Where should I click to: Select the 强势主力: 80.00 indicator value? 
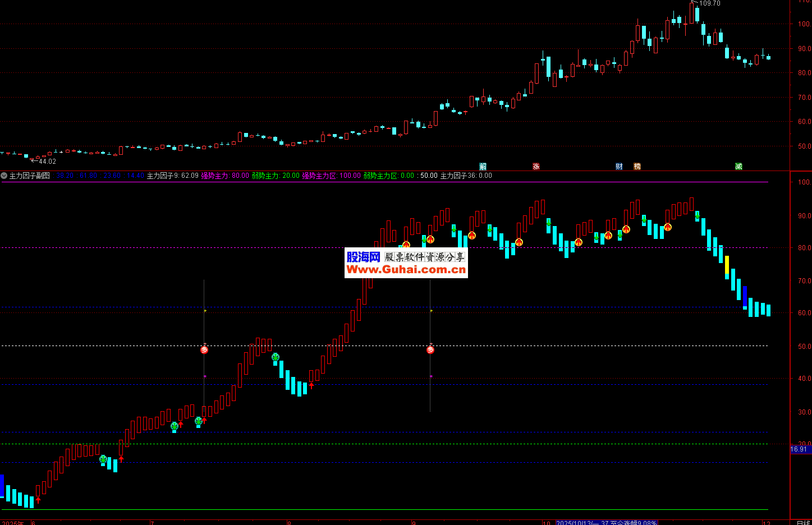[x=225, y=176]
